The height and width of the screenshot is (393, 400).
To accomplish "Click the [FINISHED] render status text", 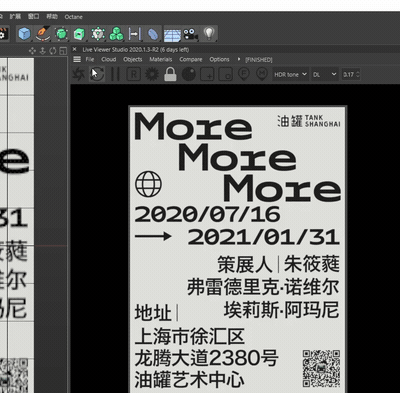I will [x=259, y=60].
